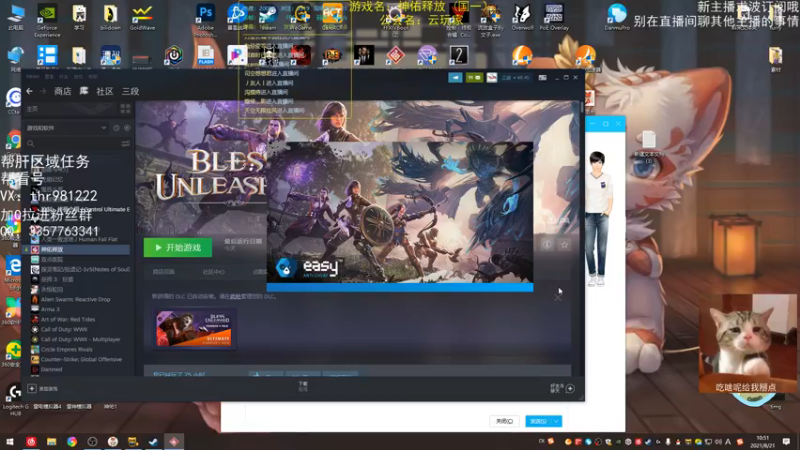
Task: Open Logitech G HUB desktop icon
Action: [15, 399]
